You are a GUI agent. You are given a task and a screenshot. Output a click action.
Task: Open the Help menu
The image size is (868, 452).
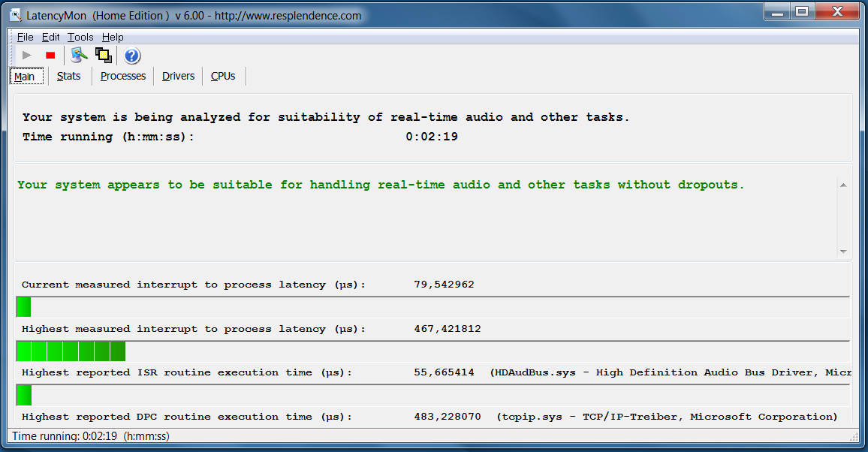[113, 37]
